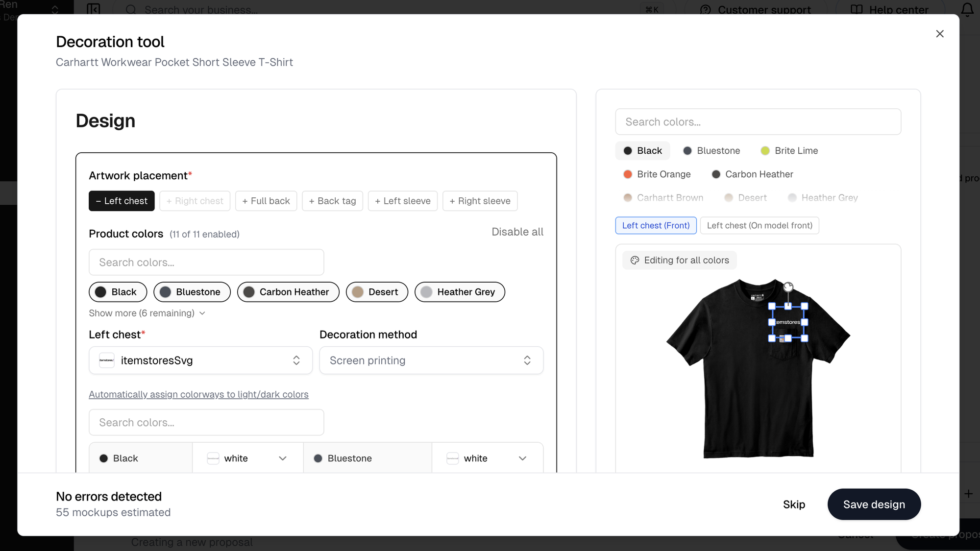Image resolution: width=980 pixels, height=551 pixels.
Task: Click the Skip button
Action: 794,504
